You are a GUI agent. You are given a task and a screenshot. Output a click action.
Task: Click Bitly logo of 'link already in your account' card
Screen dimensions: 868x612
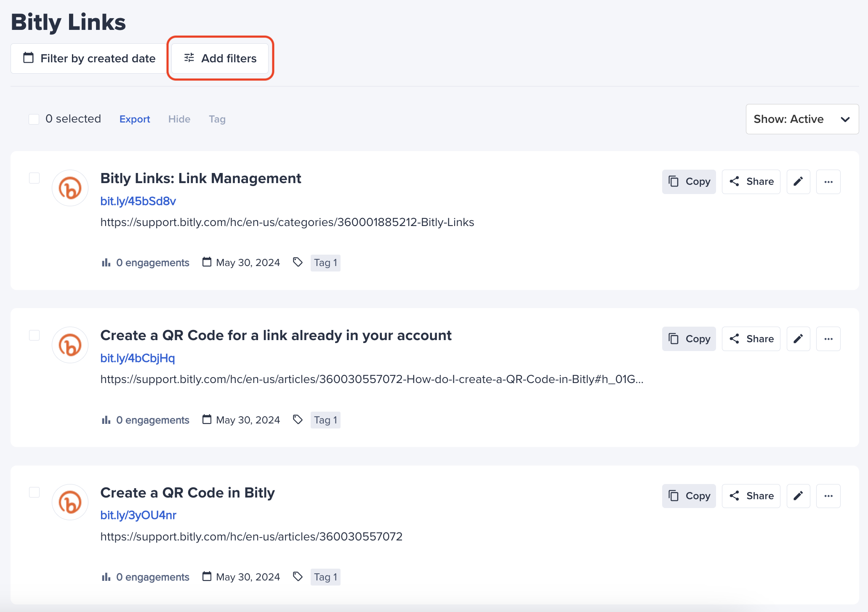[x=70, y=345]
